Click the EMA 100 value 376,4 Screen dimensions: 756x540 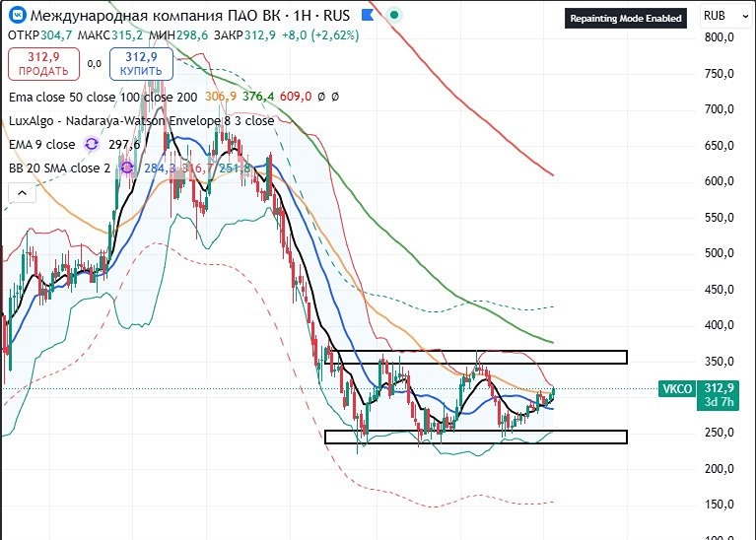(x=258, y=97)
